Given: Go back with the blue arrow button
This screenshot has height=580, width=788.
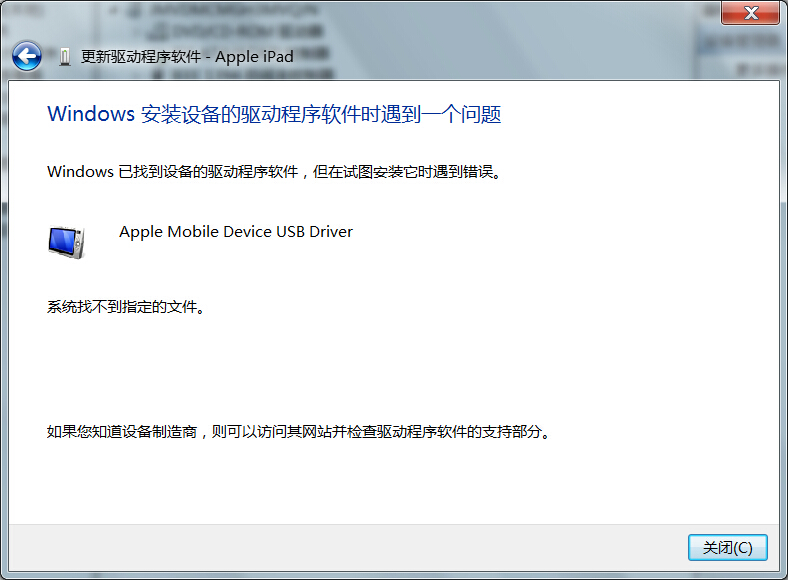Looking at the screenshot, I should pyautogui.click(x=27, y=56).
